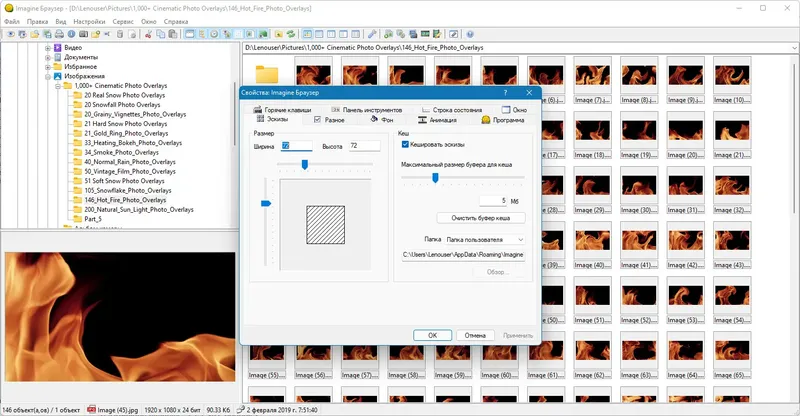
Task: Click the Print icon in toolbar
Action: [59, 34]
